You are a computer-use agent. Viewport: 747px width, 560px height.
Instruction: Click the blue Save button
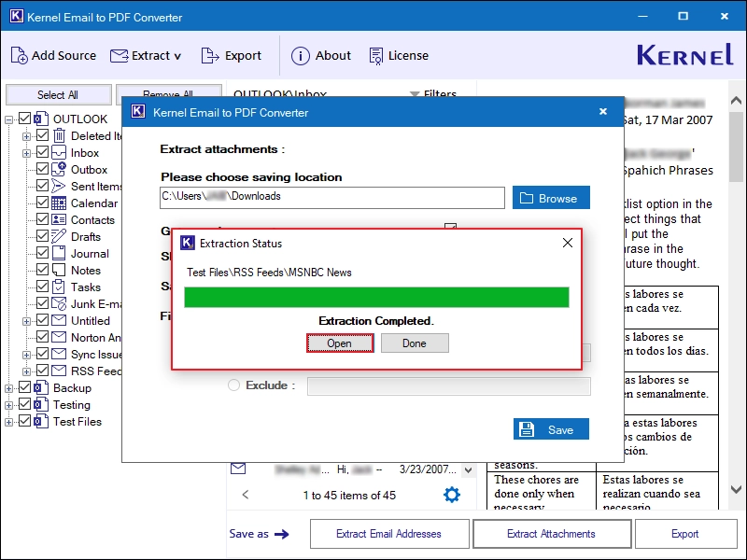coord(551,429)
